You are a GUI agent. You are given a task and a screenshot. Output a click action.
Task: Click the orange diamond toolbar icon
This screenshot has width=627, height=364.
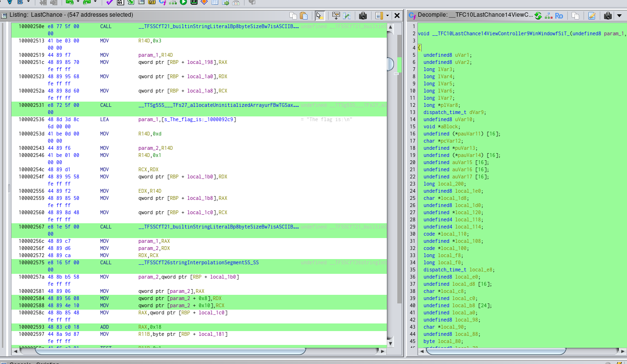(204, 2)
